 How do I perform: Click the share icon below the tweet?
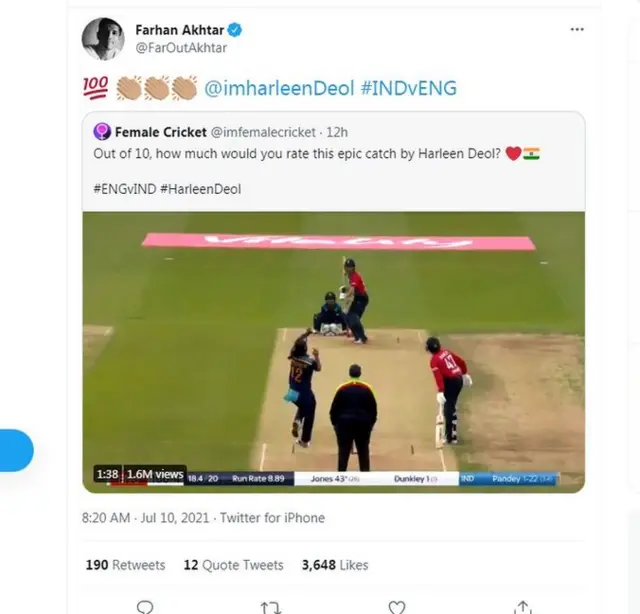pos(522,606)
